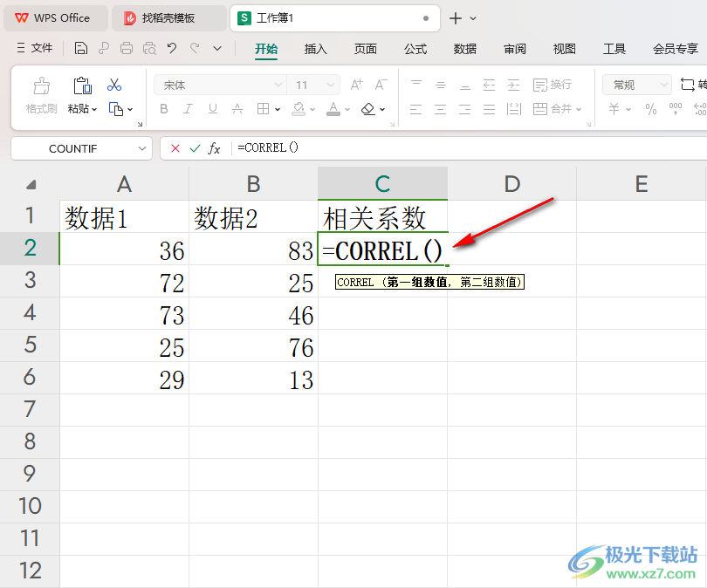Toggle Wrap Text (换行)
The width and height of the screenshot is (707, 588).
(x=552, y=85)
